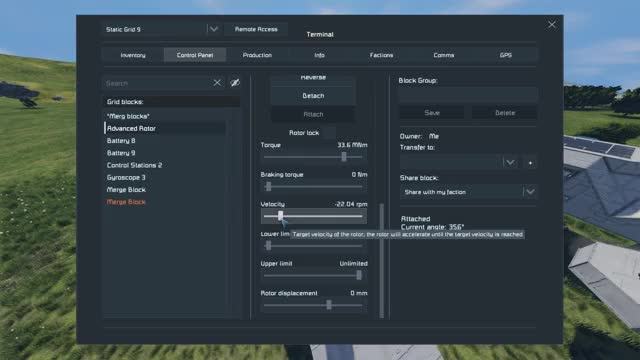Switch to the Control Panel tab
The image size is (640, 360).
click(195, 55)
